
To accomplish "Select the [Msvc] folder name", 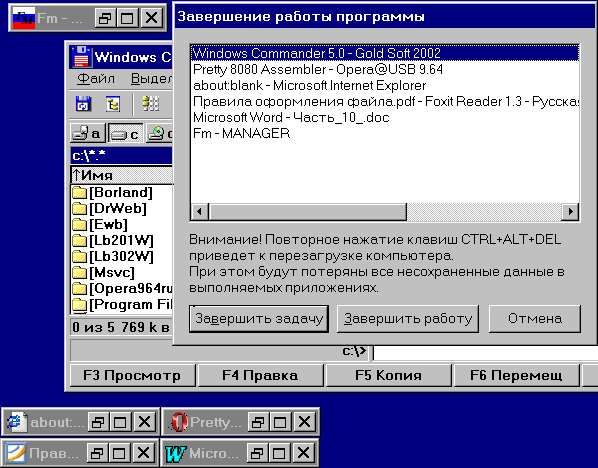I will [x=112, y=272].
